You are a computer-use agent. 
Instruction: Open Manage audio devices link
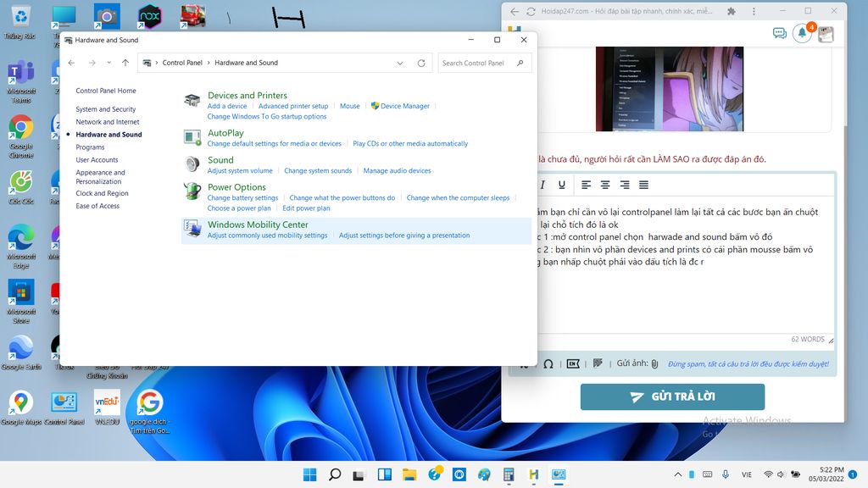pos(397,171)
